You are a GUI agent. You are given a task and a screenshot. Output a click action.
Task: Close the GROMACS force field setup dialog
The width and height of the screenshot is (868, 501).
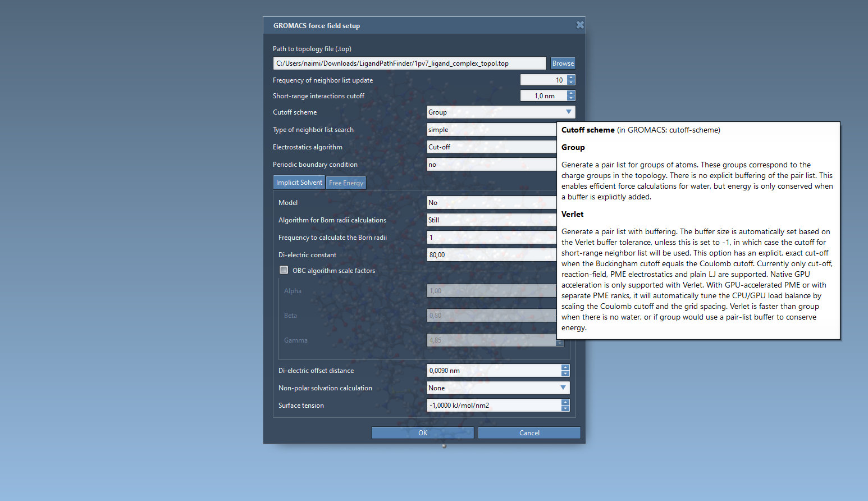click(x=580, y=25)
